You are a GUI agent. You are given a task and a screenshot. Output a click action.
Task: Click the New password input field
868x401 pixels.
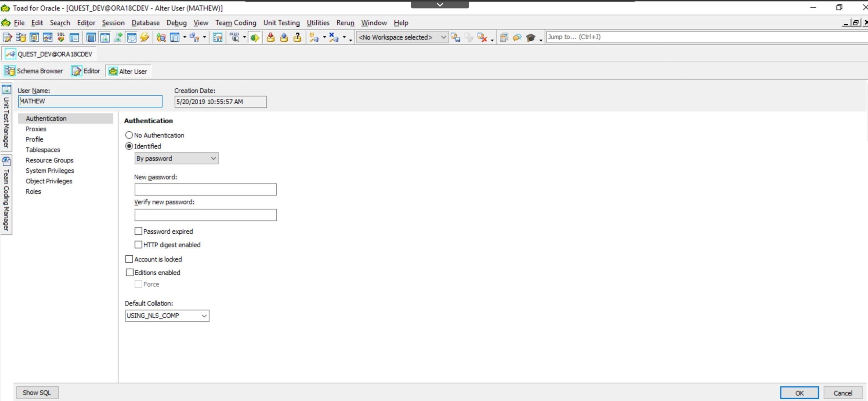point(205,189)
